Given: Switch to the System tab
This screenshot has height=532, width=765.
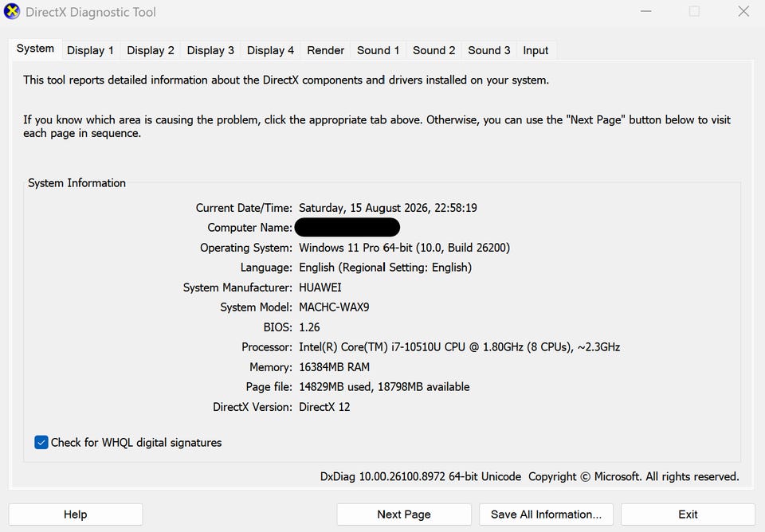Looking at the screenshot, I should pos(35,49).
